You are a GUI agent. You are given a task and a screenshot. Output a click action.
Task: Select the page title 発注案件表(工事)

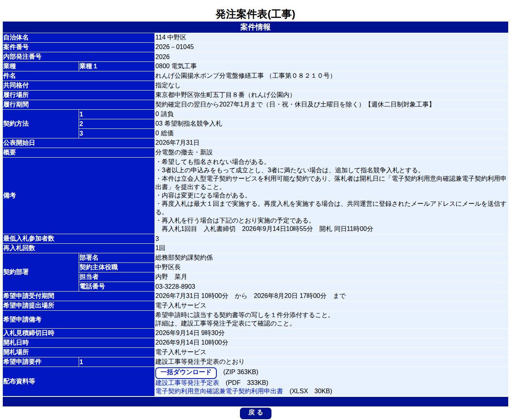(x=255, y=14)
